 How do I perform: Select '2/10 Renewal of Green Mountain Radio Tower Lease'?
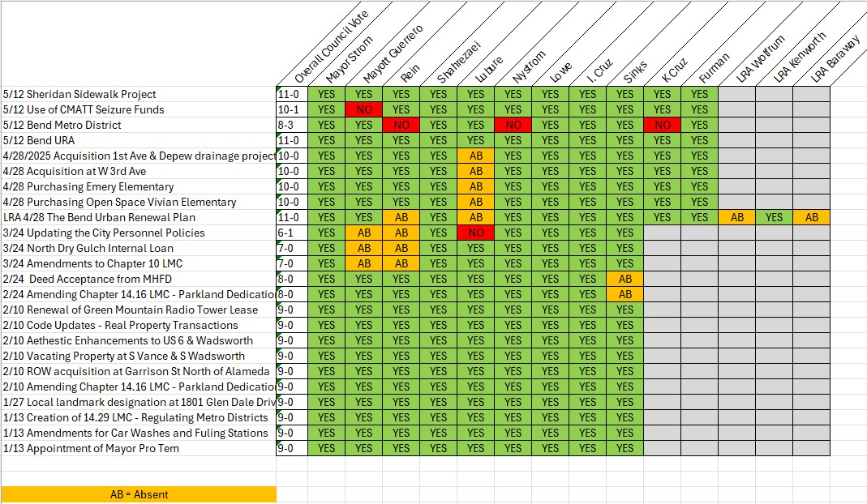pos(138,310)
